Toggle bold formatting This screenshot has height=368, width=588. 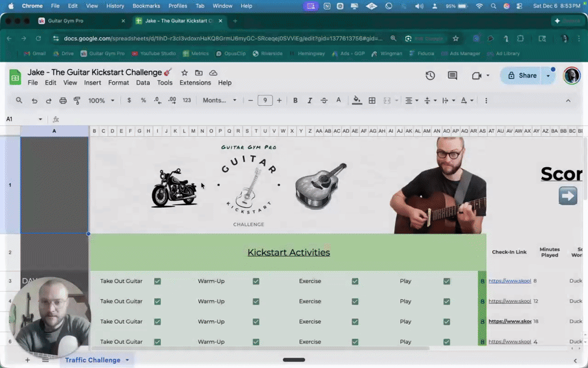296,100
